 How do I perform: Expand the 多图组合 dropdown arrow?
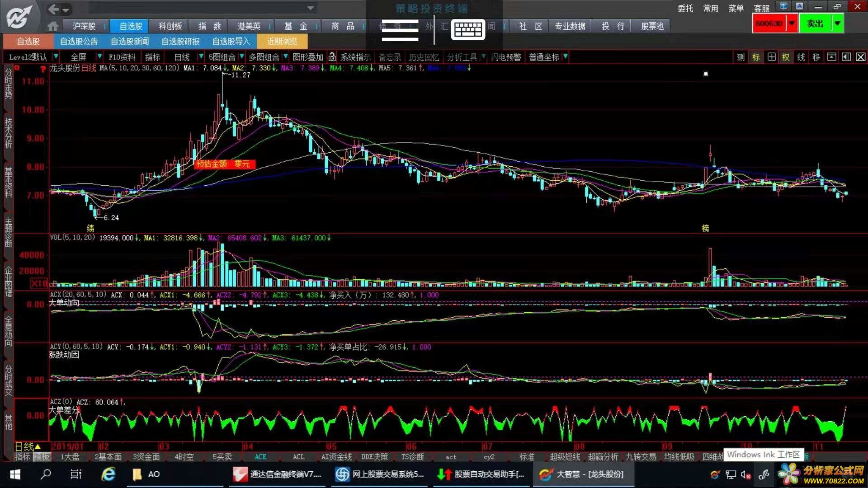coord(285,56)
